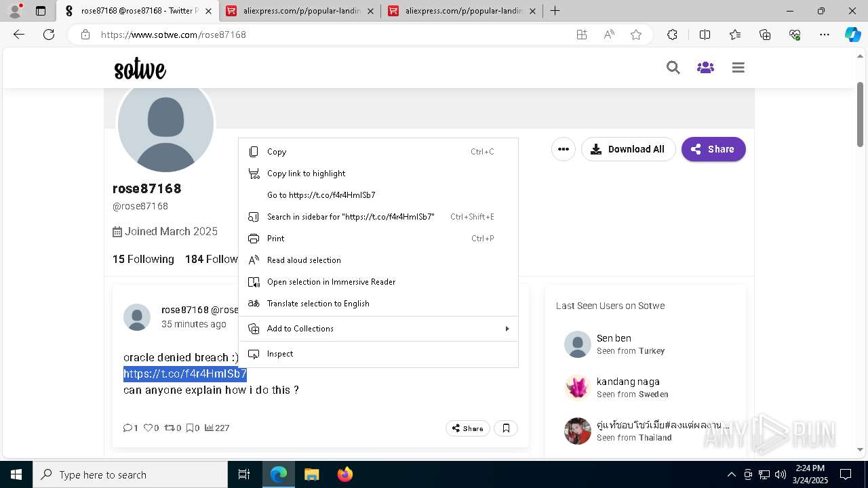Choose Copy link to highlight
This screenshot has height=488, width=868.
[378, 174]
